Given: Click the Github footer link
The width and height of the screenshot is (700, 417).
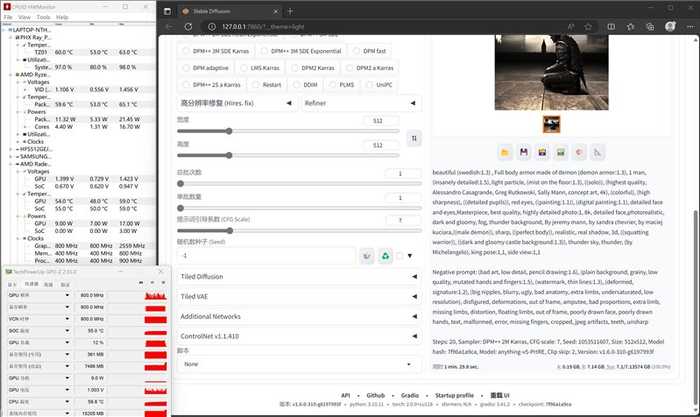Looking at the screenshot, I should click(375, 395).
